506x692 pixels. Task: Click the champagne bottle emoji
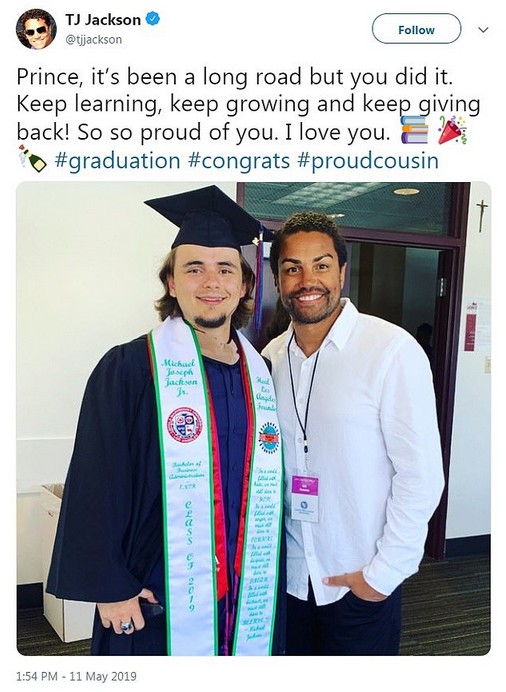tap(32, 158)
